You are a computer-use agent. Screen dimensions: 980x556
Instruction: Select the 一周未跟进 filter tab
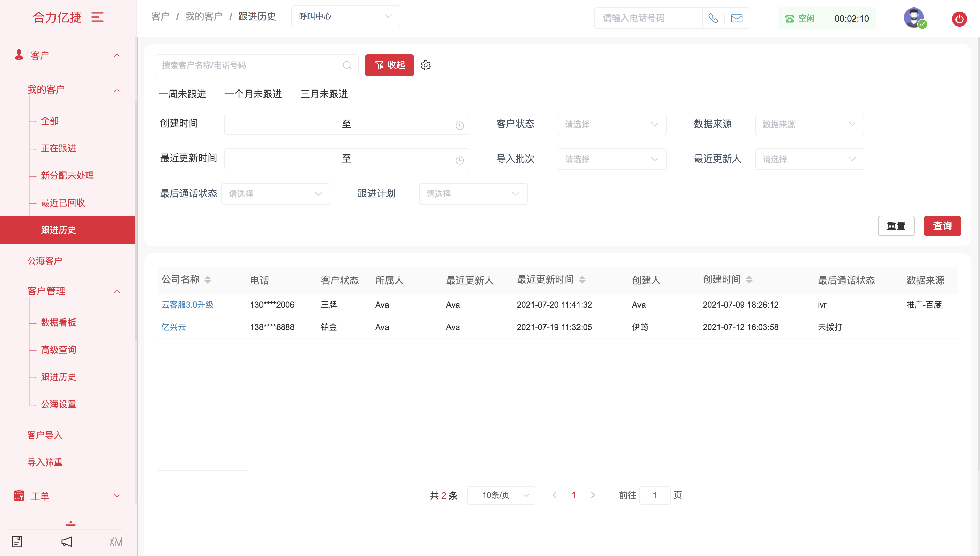[x=183, y=94]
